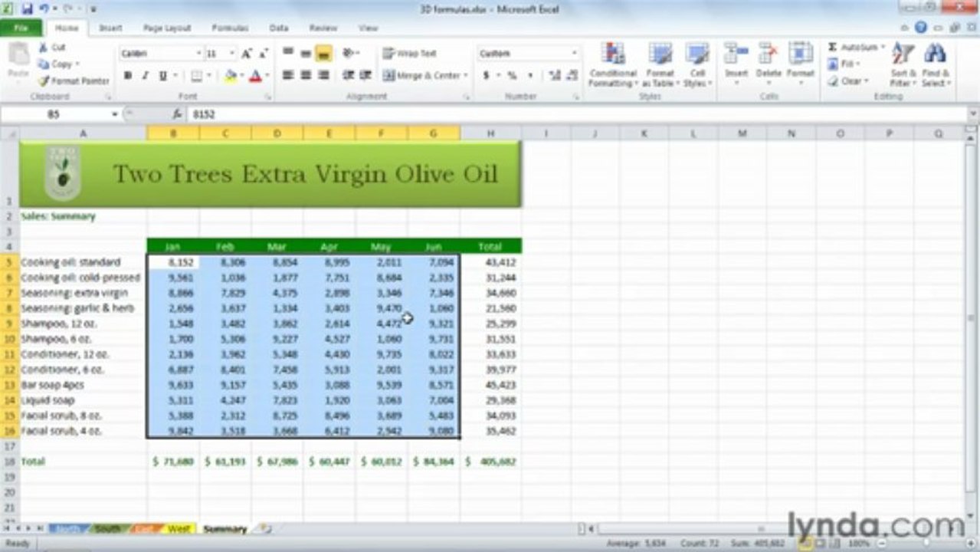Open the font size dropdown
Viewport: 980px width, 552px height.
click(231, 54)
